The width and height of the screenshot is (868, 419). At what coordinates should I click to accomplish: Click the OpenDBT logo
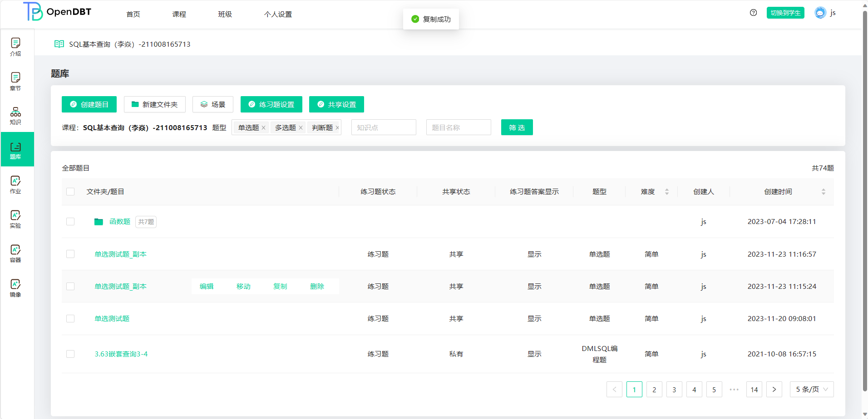[57, 12]
